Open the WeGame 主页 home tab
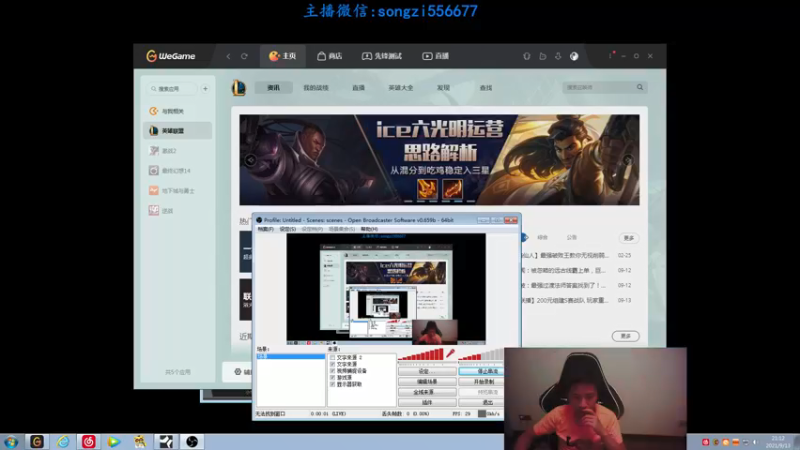The width and height of the screenshot is (800, 450). click(x=283, y=56)
